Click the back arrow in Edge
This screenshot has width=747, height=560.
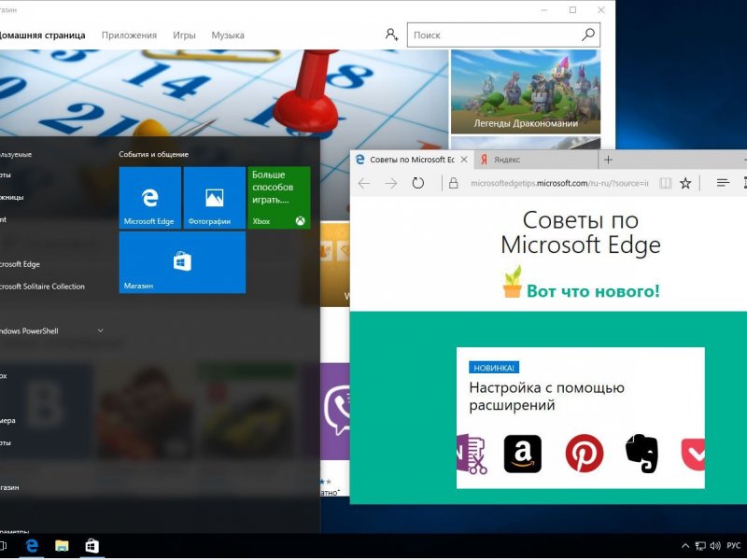pyautogui.click(x=364, y=183)
